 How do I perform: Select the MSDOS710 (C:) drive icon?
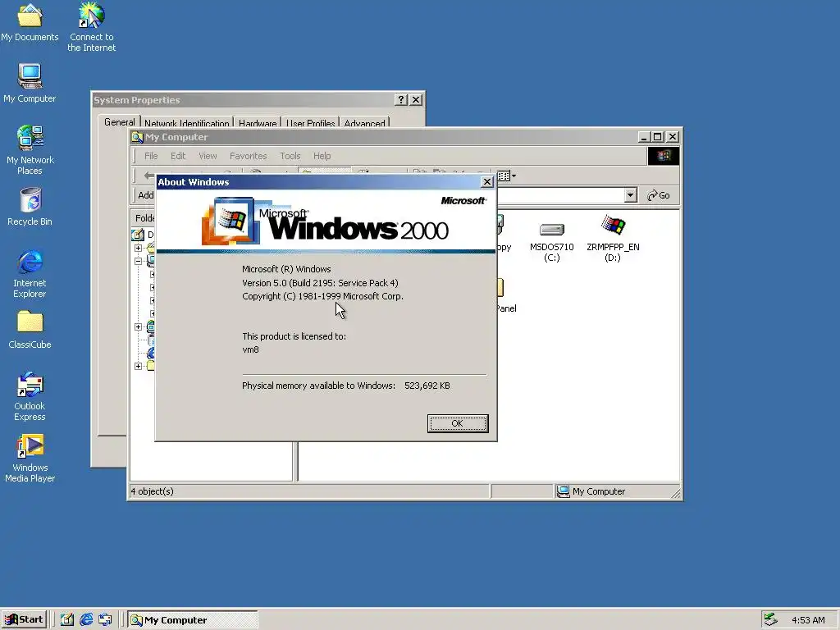(552, 242)
